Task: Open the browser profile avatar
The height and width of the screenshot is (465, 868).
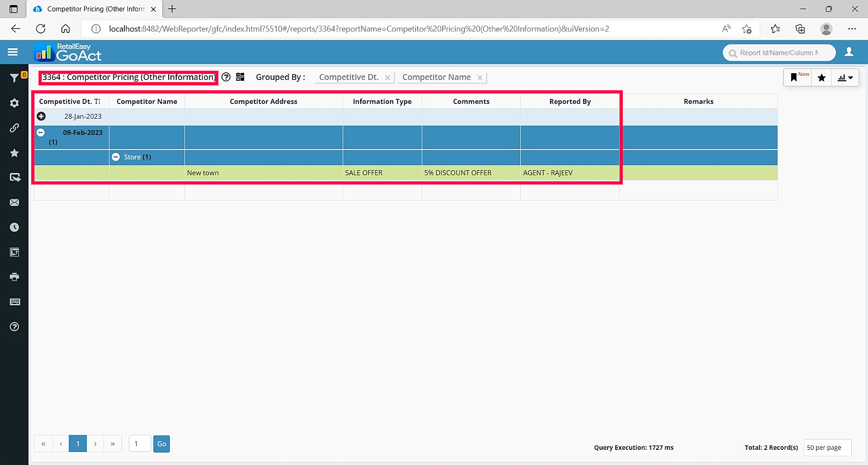Action: [826, 29]
